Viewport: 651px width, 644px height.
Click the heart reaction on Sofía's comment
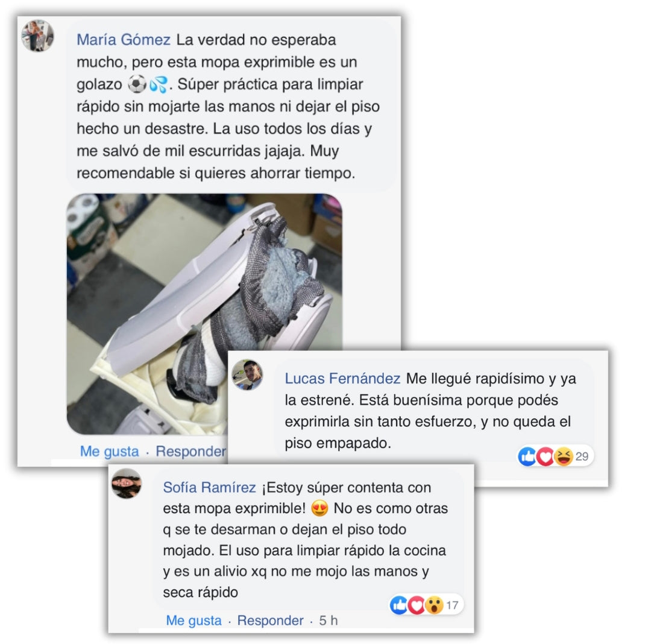[x=416, y=605]
